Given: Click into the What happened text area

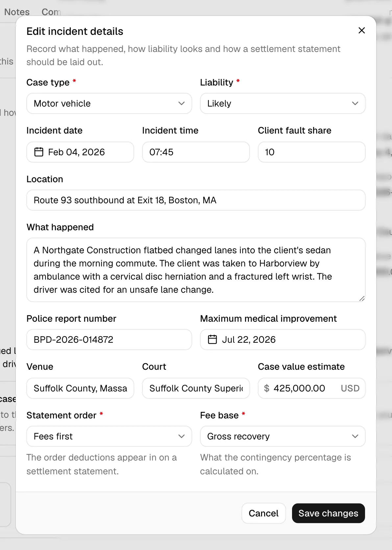Looking at the screenshot, I should 196,270.
